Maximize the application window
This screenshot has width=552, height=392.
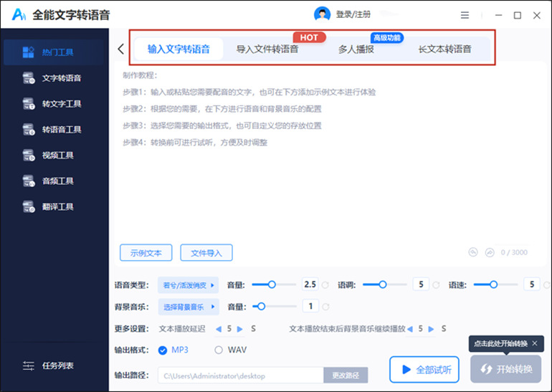[518, 15]
